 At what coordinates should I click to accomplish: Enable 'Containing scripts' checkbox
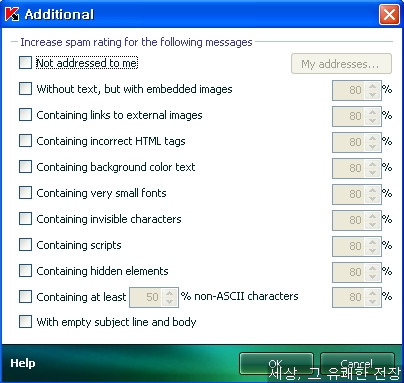tap(25, 245)
